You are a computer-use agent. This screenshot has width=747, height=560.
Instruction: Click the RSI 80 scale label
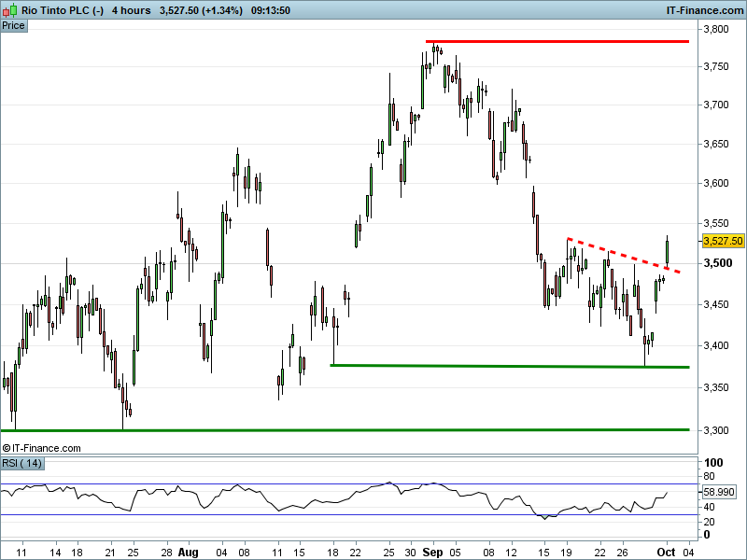tap(709, 476)
